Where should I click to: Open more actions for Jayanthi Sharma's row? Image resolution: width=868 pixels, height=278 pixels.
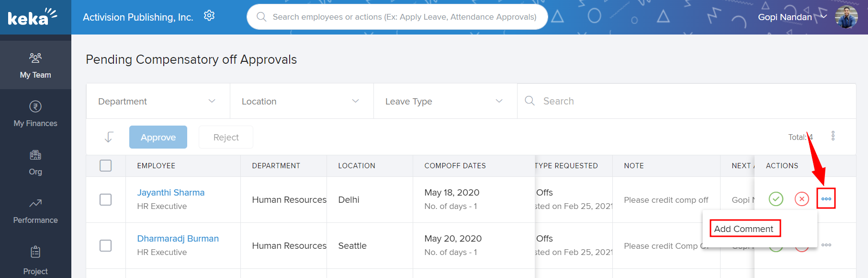pyautogui.click(x=826, y=199)
